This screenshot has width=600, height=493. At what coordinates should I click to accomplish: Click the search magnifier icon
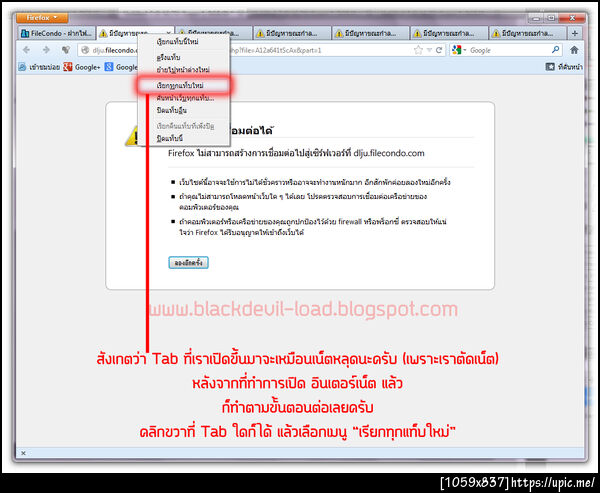pyautogui.click(x=556, y=50)
